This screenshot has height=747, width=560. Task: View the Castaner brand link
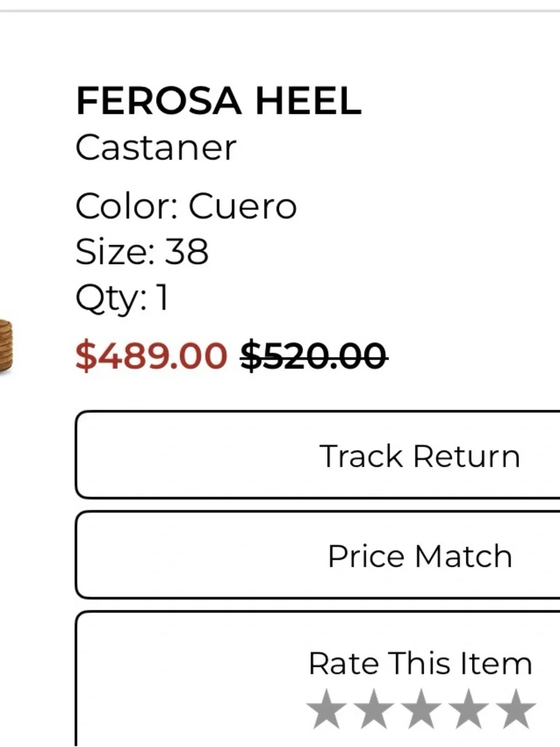(156, 148)
